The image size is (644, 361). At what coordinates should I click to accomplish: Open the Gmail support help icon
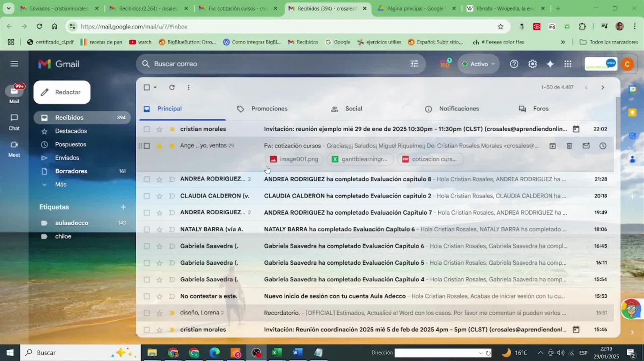coord(514,64)
